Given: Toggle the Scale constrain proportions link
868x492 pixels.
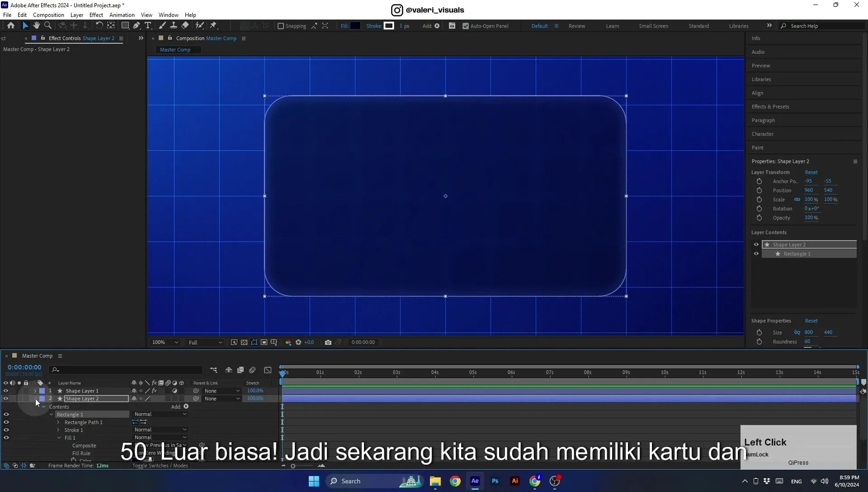Looking at the screenshot, I should 797,199.
